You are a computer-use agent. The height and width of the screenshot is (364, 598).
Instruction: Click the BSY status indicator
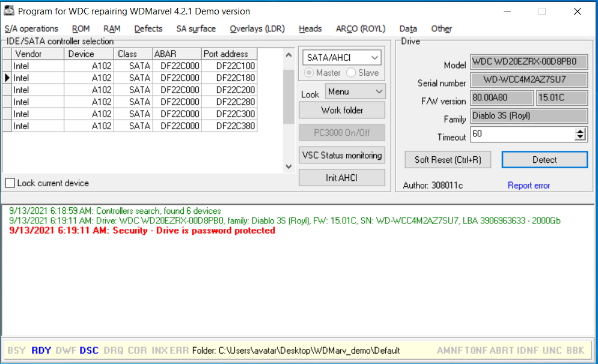coord(16,350)
